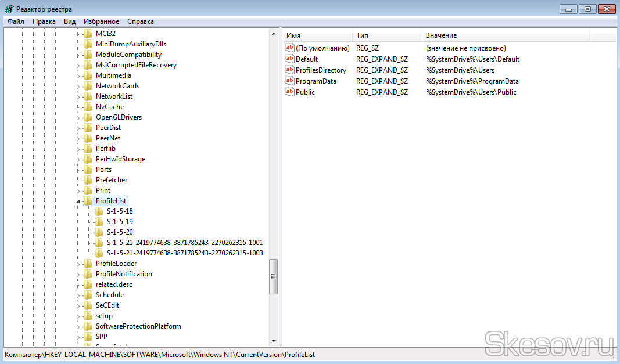620x364 pixels.
Task: Click the folder icon next to NetworkCards
Action: pos(88,86)
